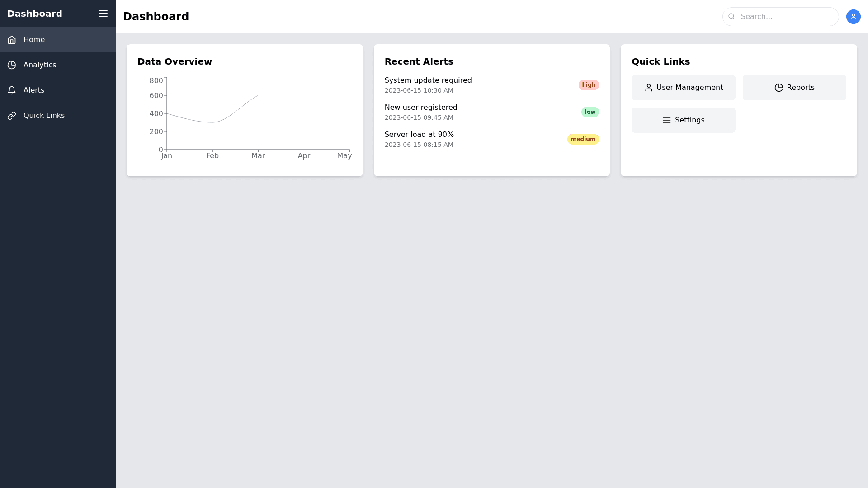The height and width of the screenshot is (488, 868).
Task: Click the person icon on User Management
Action: pos(648,88)
